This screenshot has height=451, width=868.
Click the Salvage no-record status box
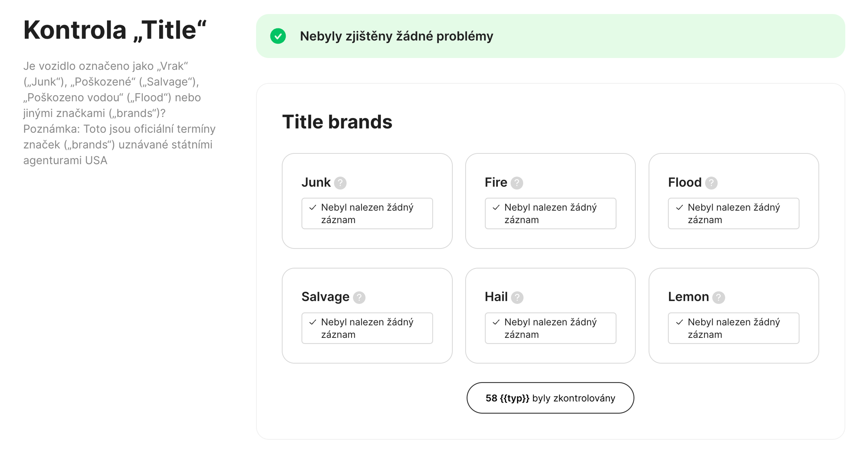coord(367,328)
